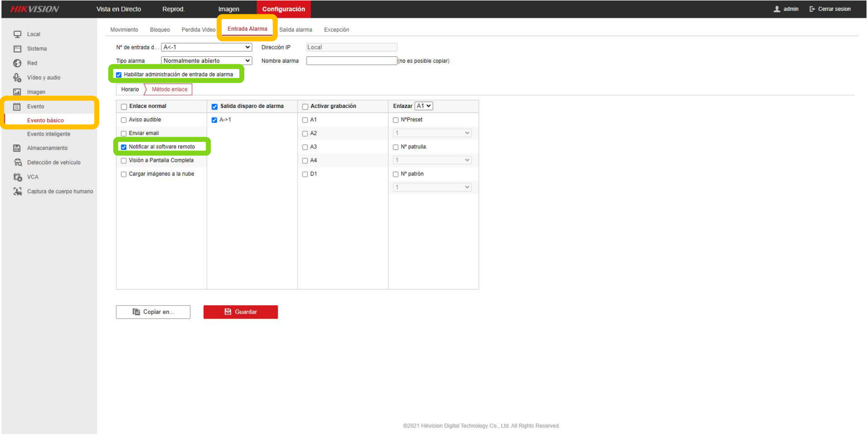Click the Local monitor icon in sidebar
This screenshot has height=435, width=868.
click(17, 34)
